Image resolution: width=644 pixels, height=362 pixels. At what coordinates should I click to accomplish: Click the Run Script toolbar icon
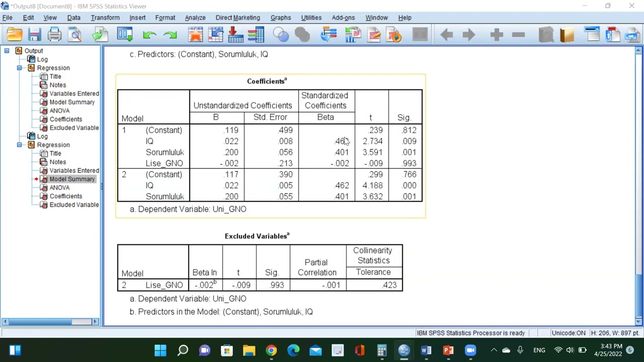[x=394, y=35]
